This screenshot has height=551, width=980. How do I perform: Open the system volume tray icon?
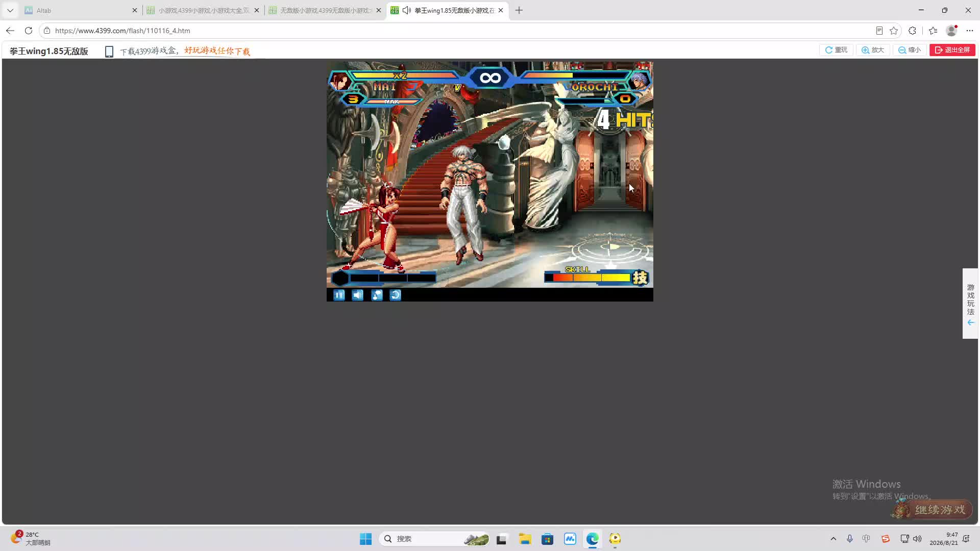coord(917,539)
